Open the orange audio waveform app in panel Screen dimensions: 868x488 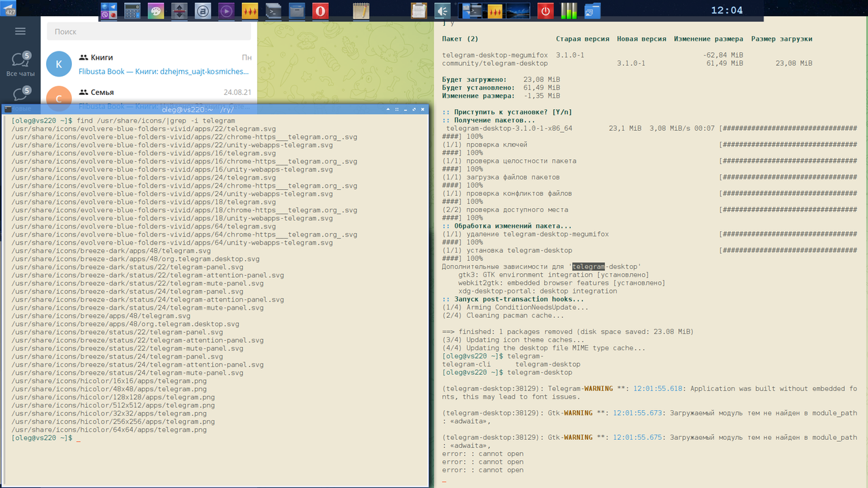coord(250,11)
